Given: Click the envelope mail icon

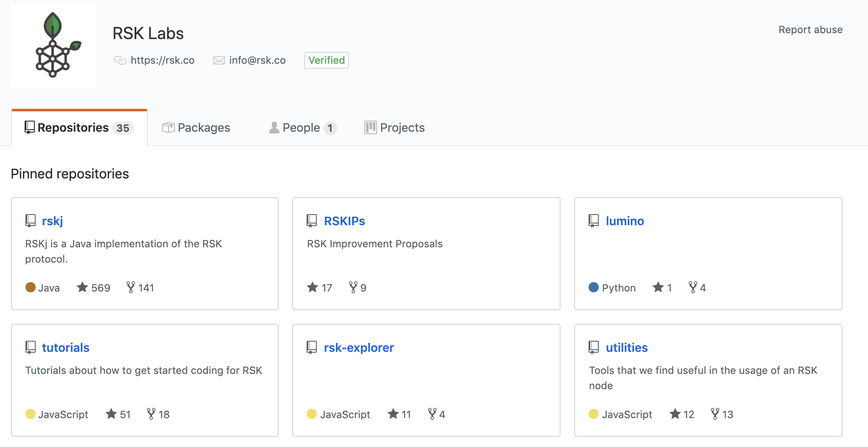Looking at the screenshot, I should click(x=219, y=60).
